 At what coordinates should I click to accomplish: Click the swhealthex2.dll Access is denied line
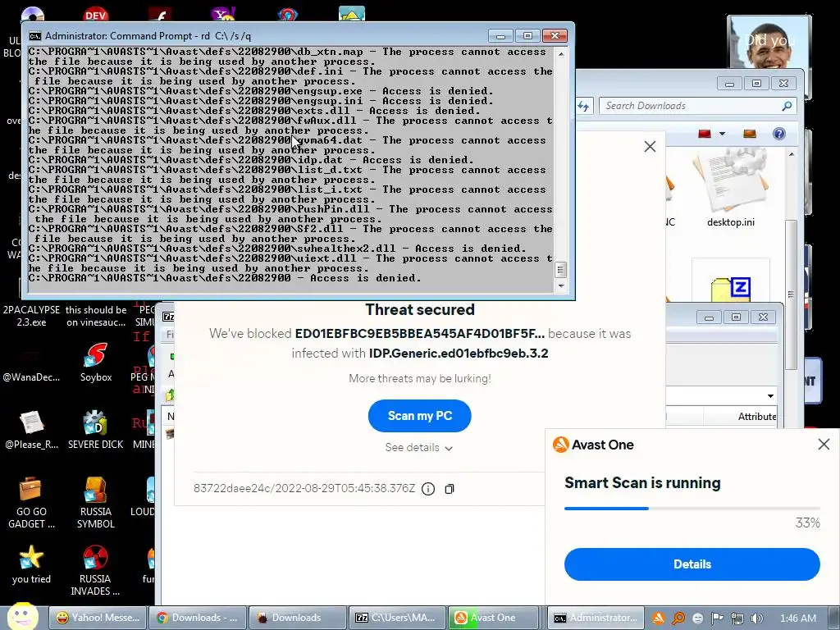point(277,249)
